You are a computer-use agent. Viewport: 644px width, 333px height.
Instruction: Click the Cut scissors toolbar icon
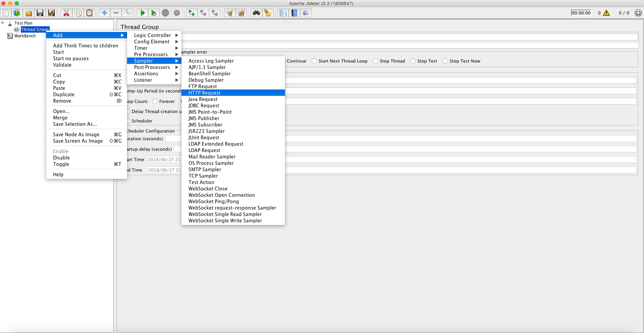point(66,13)
